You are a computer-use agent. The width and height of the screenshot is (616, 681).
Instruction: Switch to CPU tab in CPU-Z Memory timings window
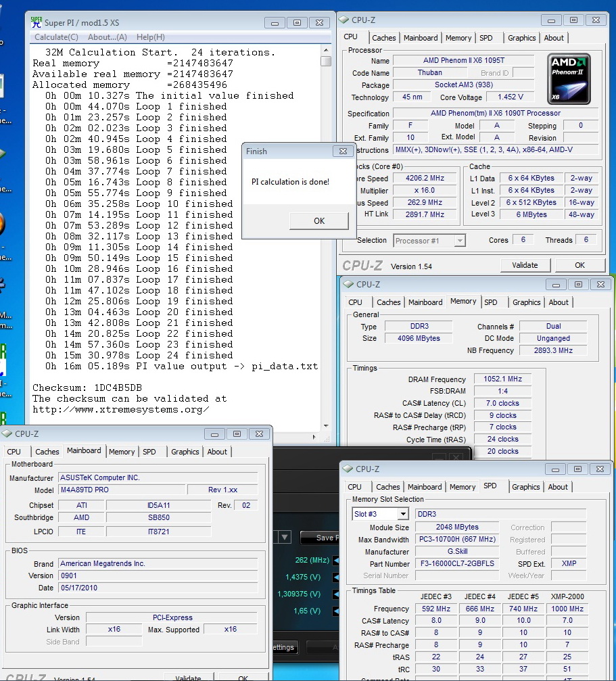[355, 302]
